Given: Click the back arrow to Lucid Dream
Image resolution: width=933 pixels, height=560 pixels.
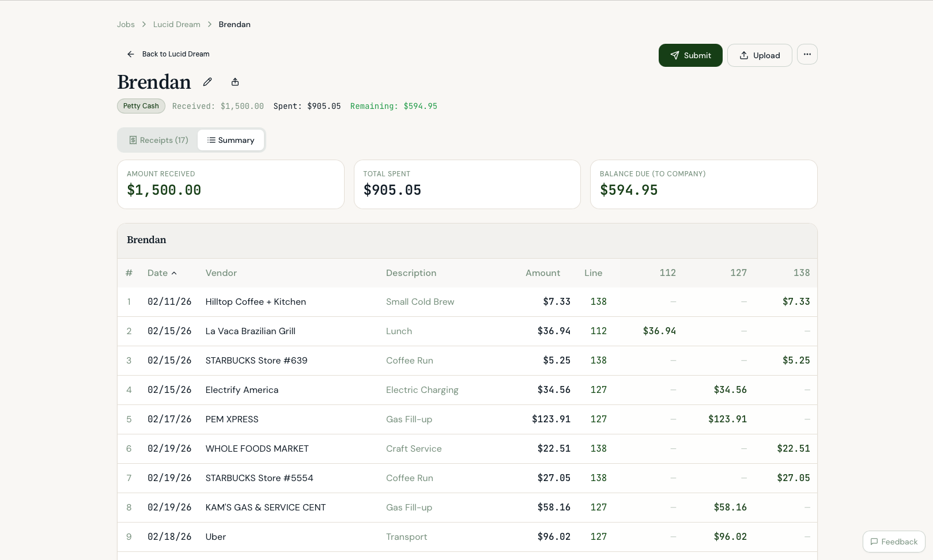Looking at the screenshot, I should (x=131, y=54).
